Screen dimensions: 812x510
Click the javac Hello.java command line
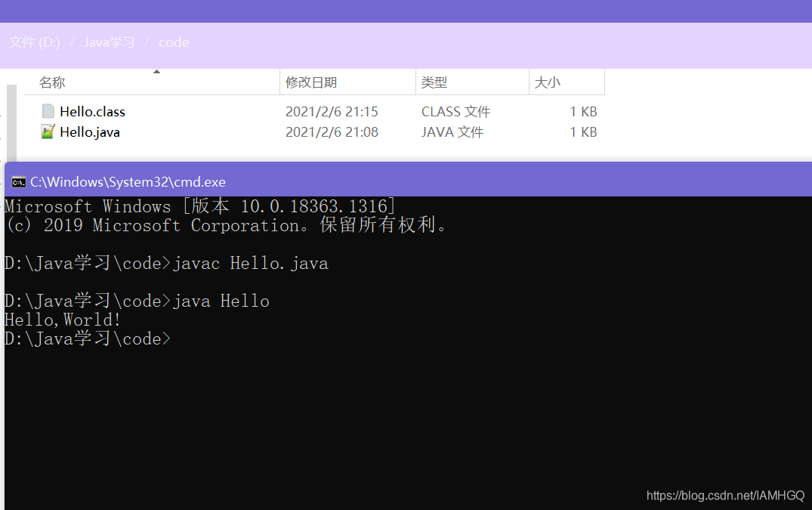coord(166,263)
